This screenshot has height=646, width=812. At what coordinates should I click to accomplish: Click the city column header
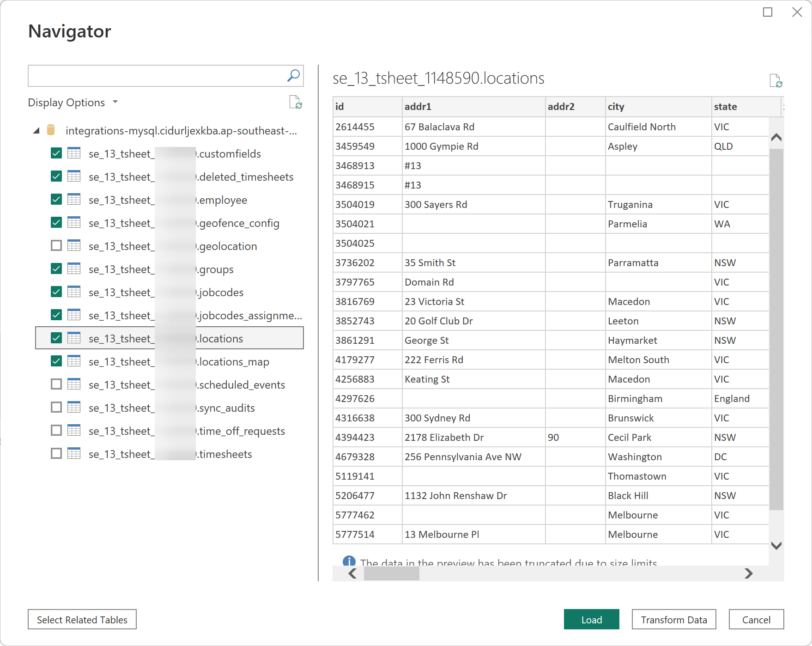(658, 106)
